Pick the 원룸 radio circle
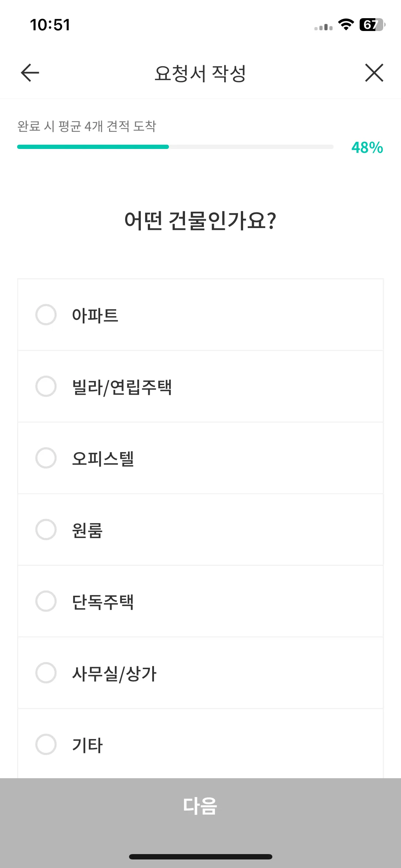 pyautogui.click(x=46, y=529)
